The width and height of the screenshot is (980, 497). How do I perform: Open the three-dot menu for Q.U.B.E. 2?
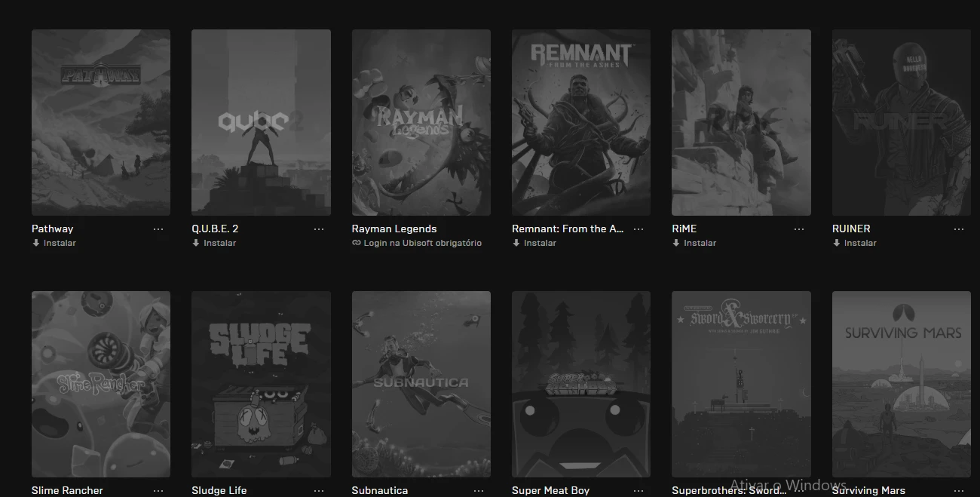pos(319,229)
